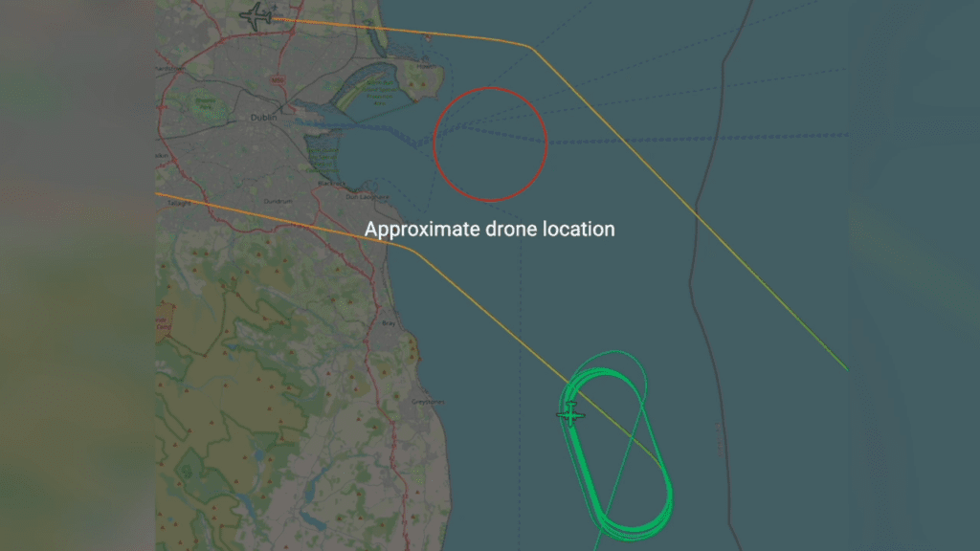
Task: Click the small airport symbol beside dark aircraft
Action: point(275,8)
